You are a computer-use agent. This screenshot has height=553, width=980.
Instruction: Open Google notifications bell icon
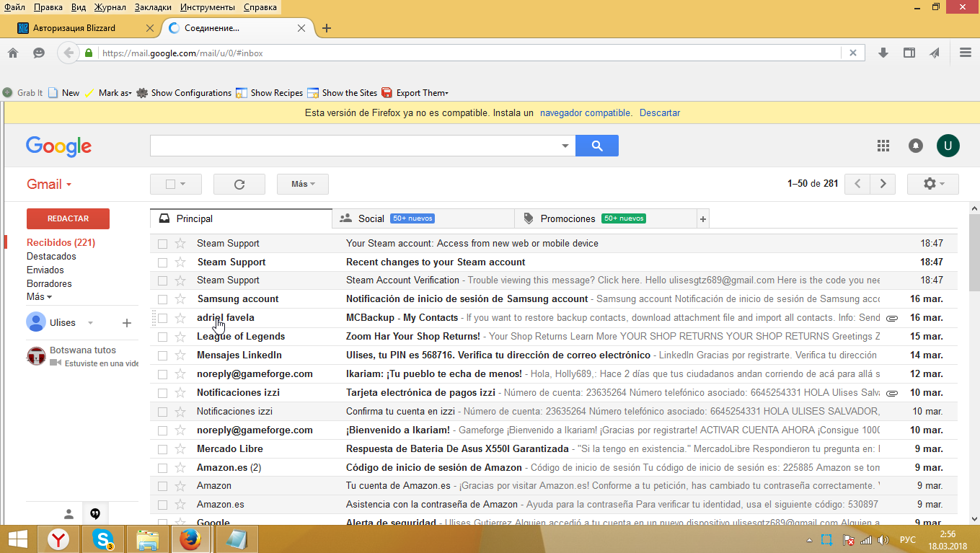pos(916,146)
